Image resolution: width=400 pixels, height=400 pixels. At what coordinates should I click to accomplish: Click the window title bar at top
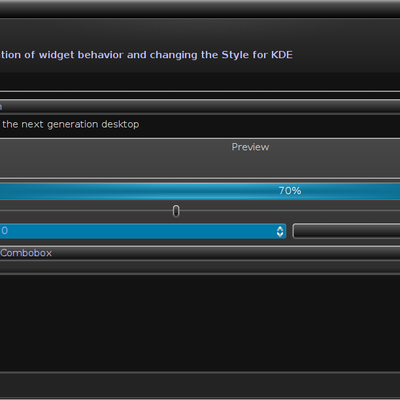[x=200, y=10]
